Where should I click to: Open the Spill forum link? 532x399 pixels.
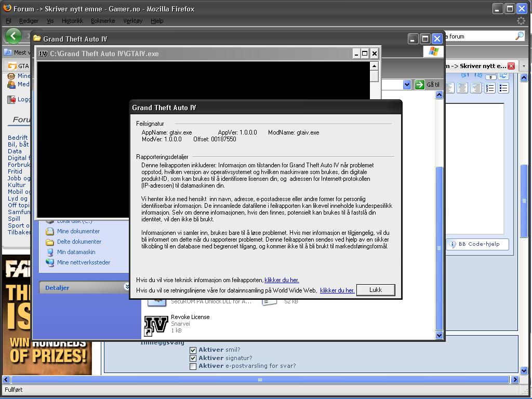pyautogui.click(x=14, y=219)
